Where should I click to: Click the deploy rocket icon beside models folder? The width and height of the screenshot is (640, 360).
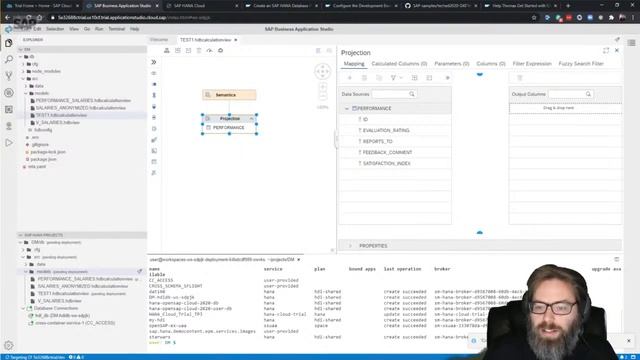point(140,271)
